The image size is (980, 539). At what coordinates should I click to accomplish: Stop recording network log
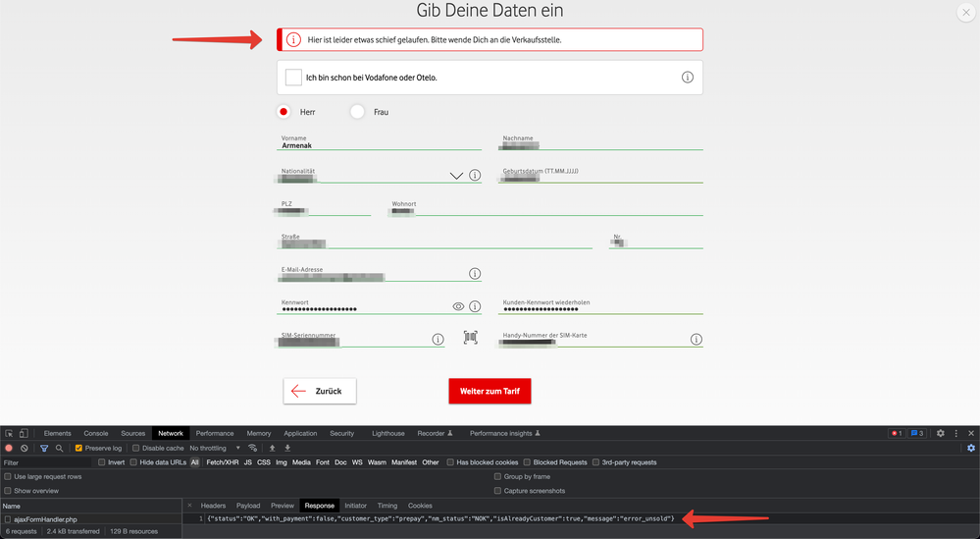(9, 448)
